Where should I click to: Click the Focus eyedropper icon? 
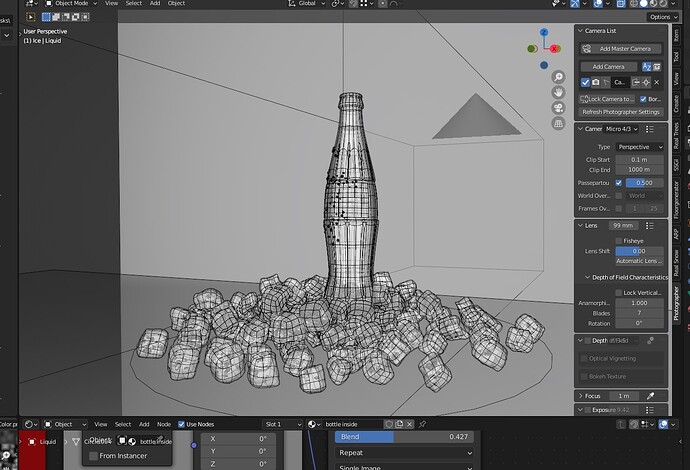(650, 396)
